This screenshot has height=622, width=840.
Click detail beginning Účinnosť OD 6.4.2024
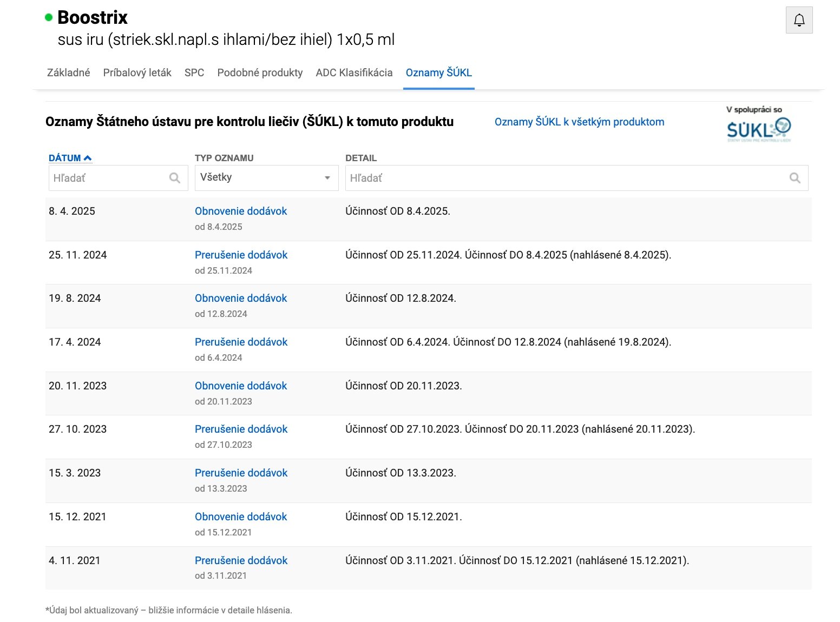coord(508,342)
